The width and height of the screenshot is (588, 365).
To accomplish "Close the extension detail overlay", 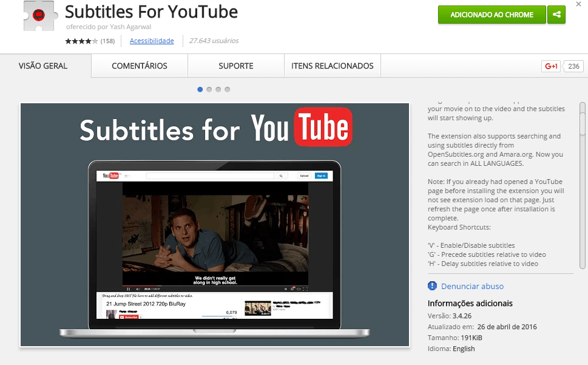I will (x=578, y=4).
